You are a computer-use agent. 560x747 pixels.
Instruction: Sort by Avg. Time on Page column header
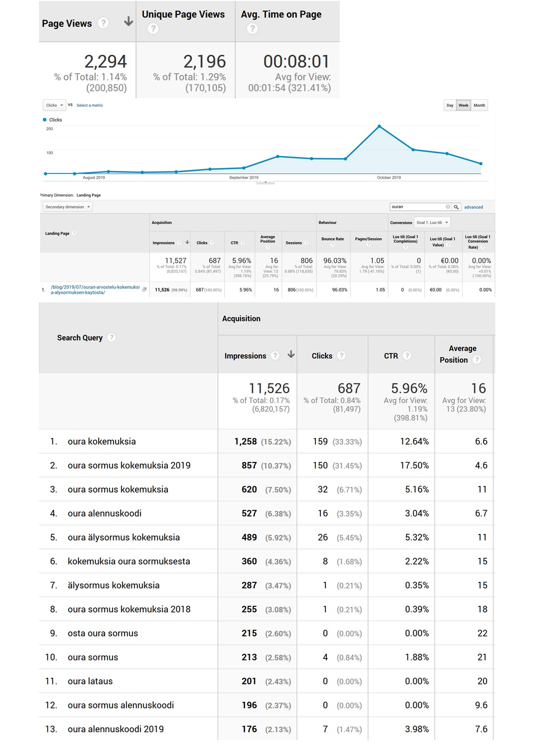[x=281, y=15]
